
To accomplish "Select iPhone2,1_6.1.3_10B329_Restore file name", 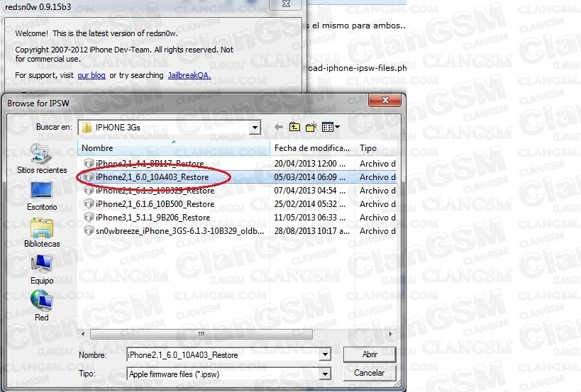I will (155, 191).
